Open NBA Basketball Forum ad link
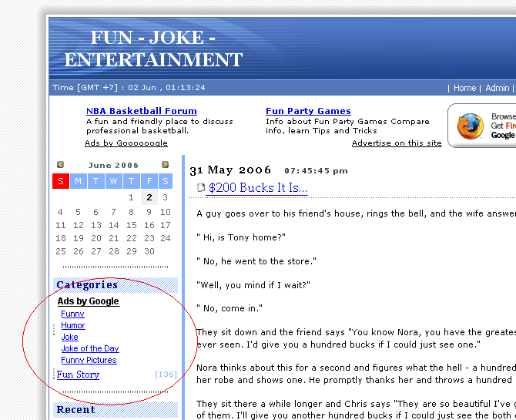 142,111
